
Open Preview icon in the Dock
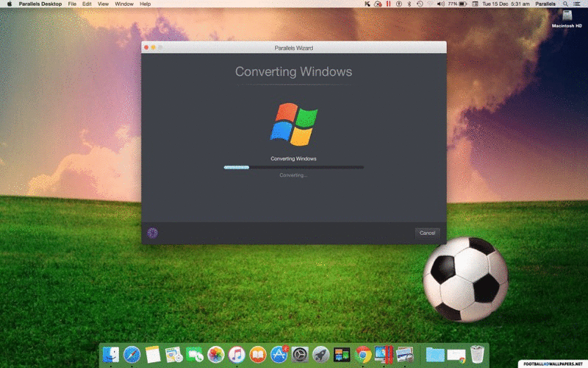click(x=405, y=355)
